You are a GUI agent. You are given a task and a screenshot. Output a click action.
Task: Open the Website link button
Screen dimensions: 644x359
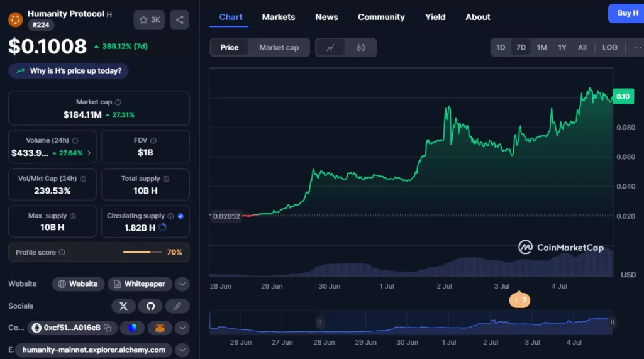click(78, 284)
